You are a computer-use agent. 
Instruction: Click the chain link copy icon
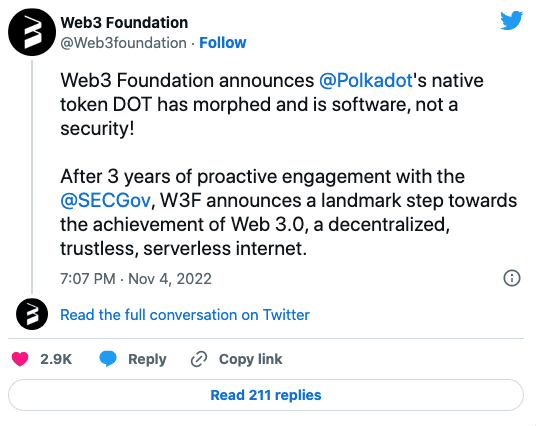pos(199,359)
